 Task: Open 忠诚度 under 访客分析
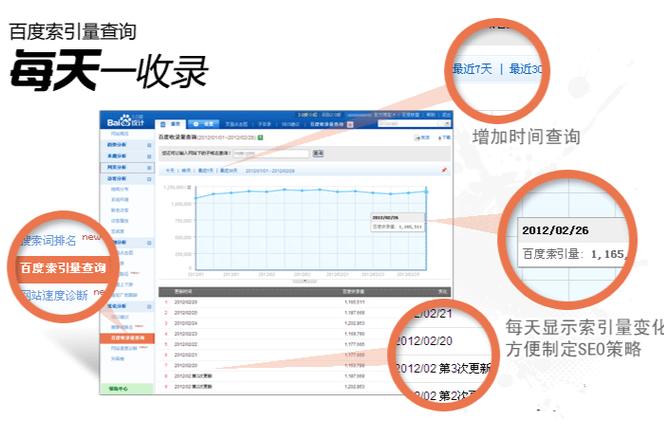(118, 232)
